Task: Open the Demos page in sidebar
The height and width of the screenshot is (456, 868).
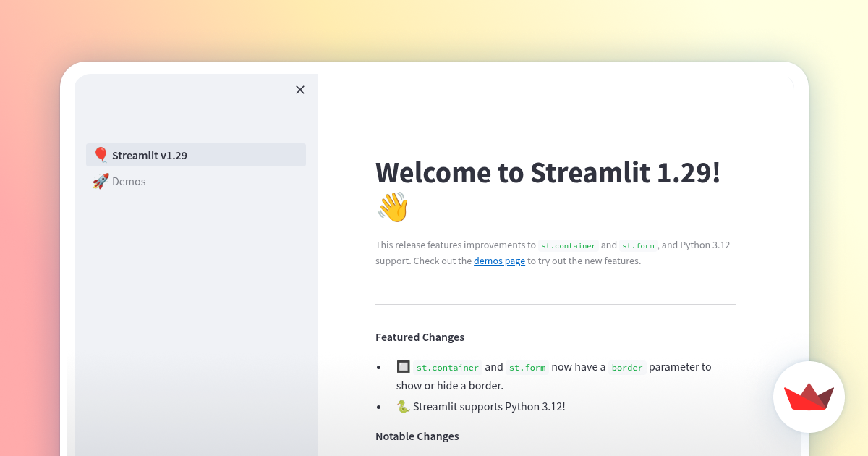Action: (x=196, y=181)
